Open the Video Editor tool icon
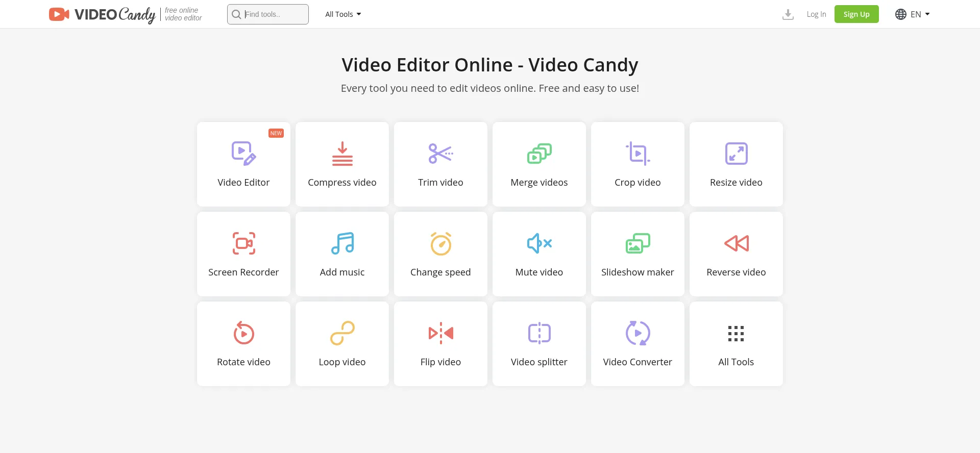This screenshot has width=980, height=453. click(x=243, y=154)
